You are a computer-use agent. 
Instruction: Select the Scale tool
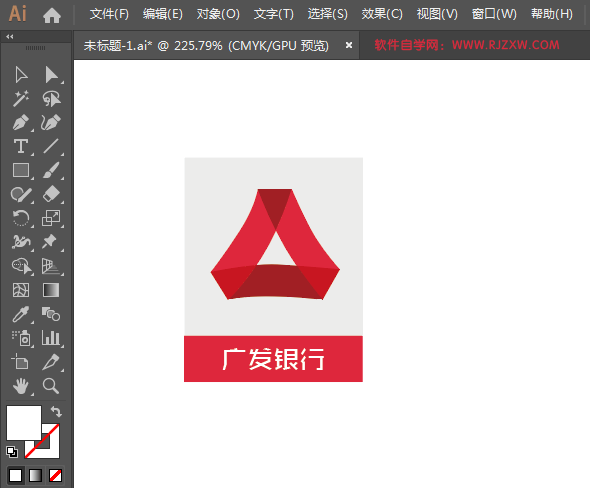click(x=51, y=218)
